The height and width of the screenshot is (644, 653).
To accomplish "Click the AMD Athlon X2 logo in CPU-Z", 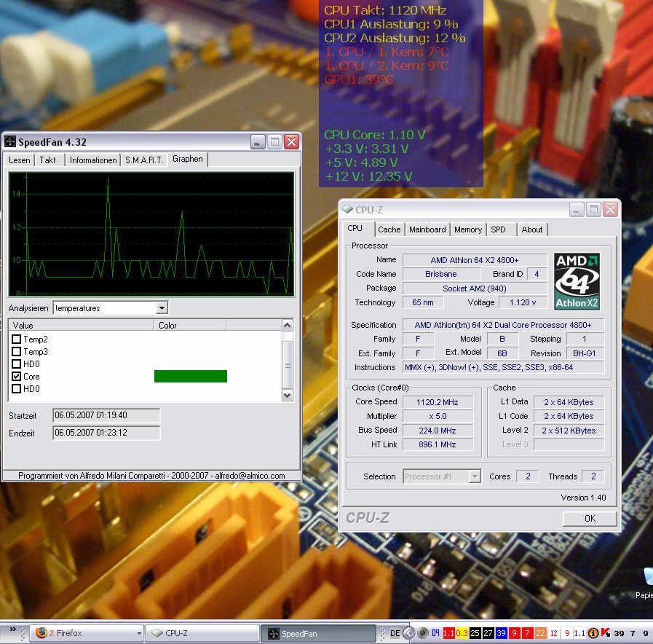I will pos(577,281).
